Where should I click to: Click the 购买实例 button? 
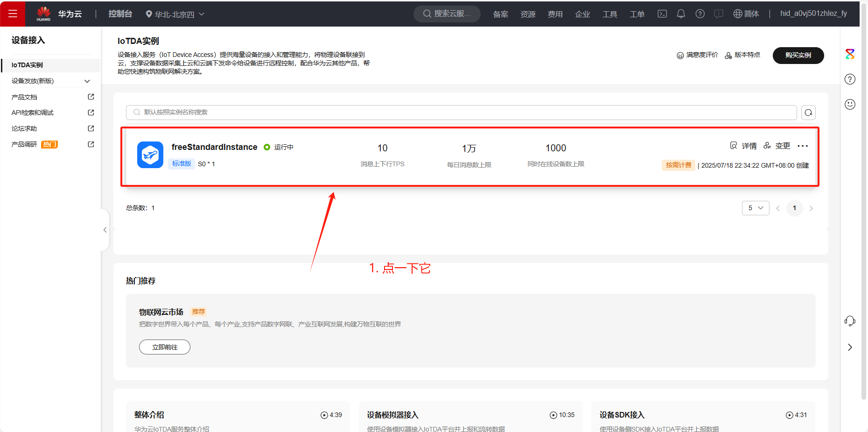(798, 55)
